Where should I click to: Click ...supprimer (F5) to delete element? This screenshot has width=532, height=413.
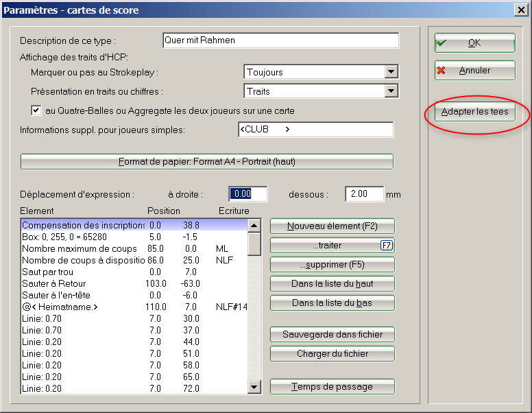pyautogui.click(x=332, y=265)
